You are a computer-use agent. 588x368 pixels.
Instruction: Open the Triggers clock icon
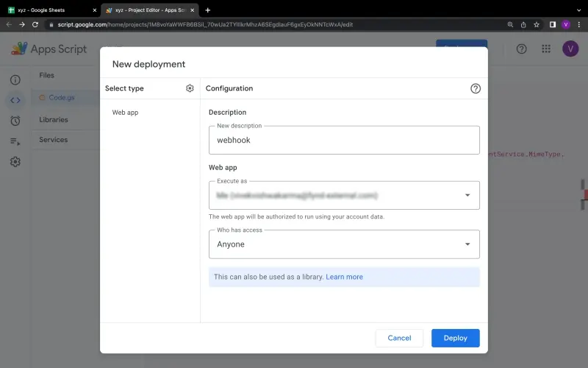[x=15, y=121]
